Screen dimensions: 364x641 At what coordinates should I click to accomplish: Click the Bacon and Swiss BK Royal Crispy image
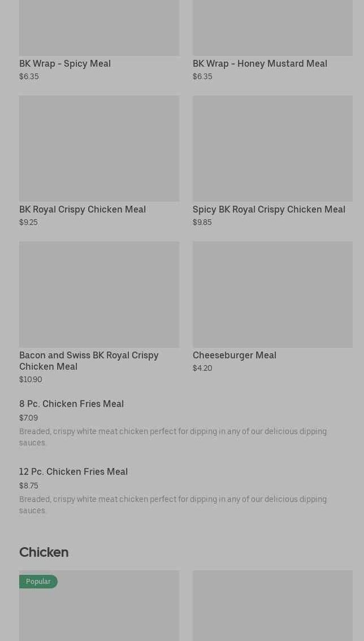pos(99,294)
